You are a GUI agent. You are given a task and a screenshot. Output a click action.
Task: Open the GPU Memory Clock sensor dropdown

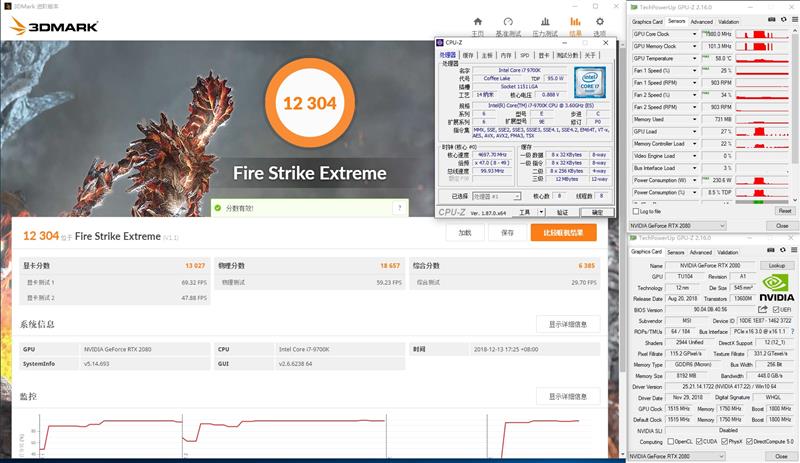point(694,46)
